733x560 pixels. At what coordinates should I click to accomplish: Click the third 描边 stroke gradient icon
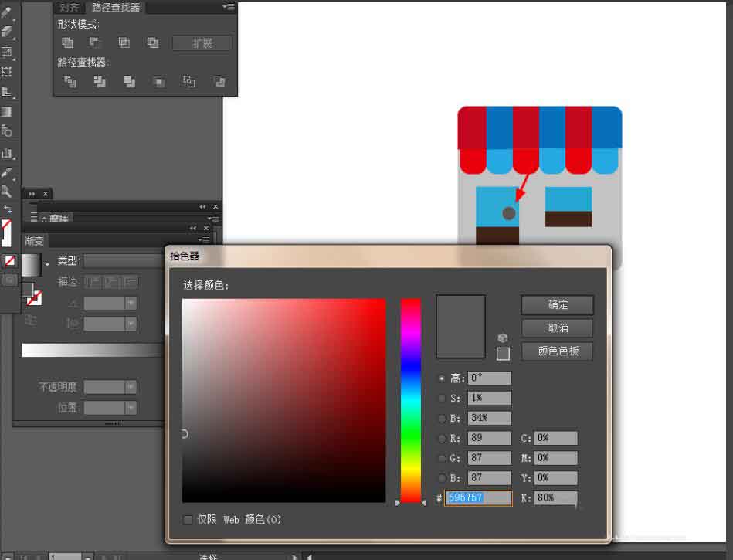[x=131, y=282]
